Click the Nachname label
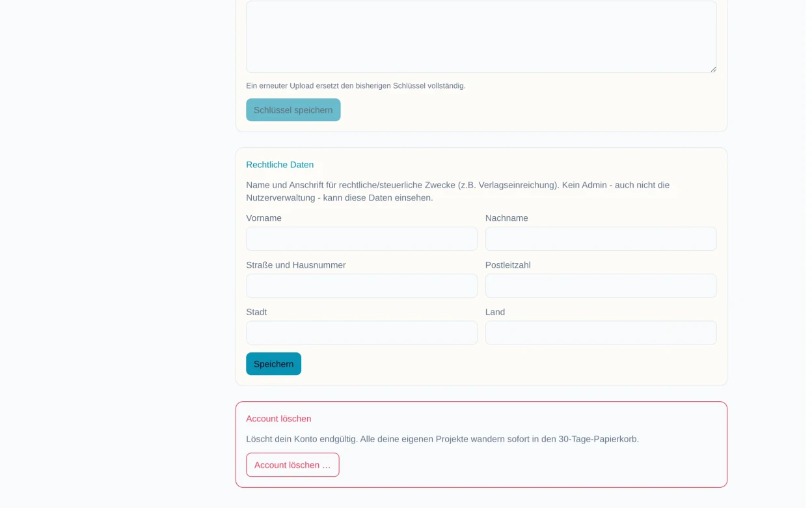Image resolution: width=812 pixels, height=508 pixels. tap(507, 218)
